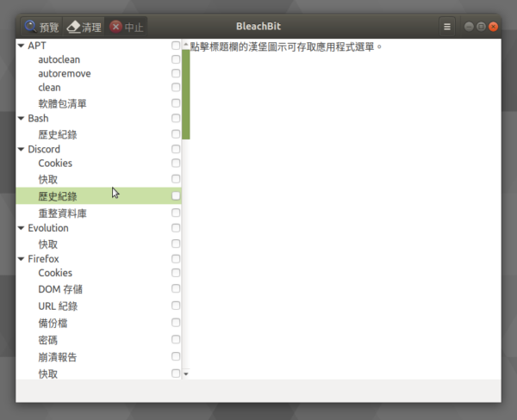Select the 重整資料庫 row
The image size is (517, 420).
(x=98, y=213)
